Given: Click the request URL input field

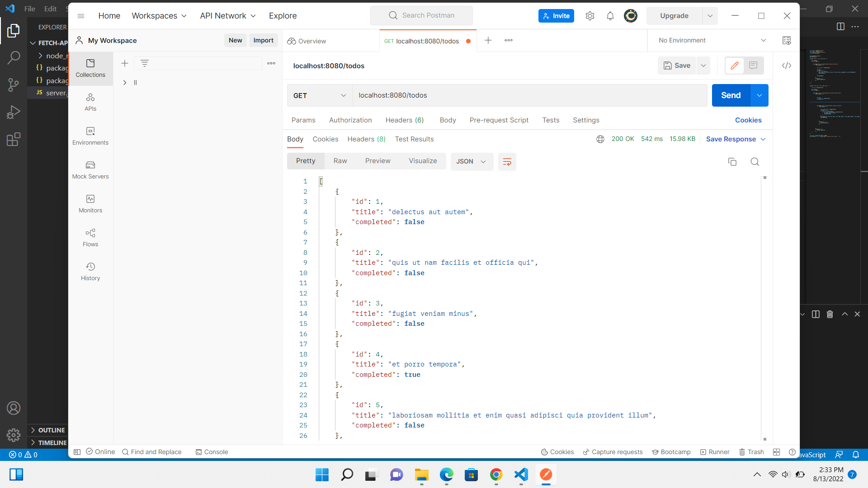Looking at the screenshot, I should (530, 95).
